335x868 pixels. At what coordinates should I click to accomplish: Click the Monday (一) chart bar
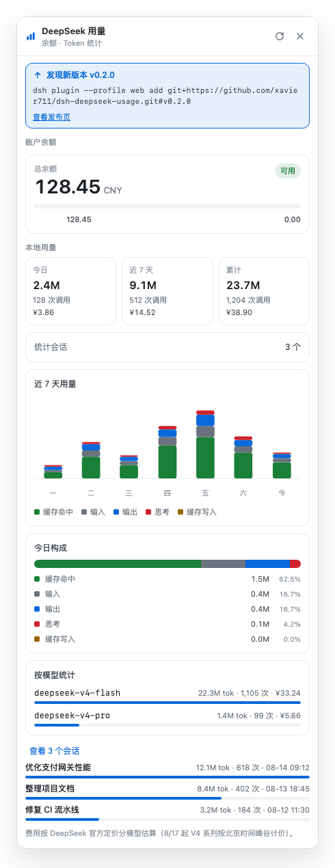[53, 472]
